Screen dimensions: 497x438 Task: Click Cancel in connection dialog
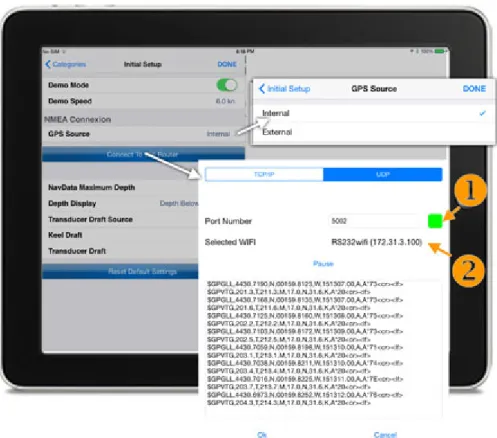pyautogui.click(x=385, y=434)
